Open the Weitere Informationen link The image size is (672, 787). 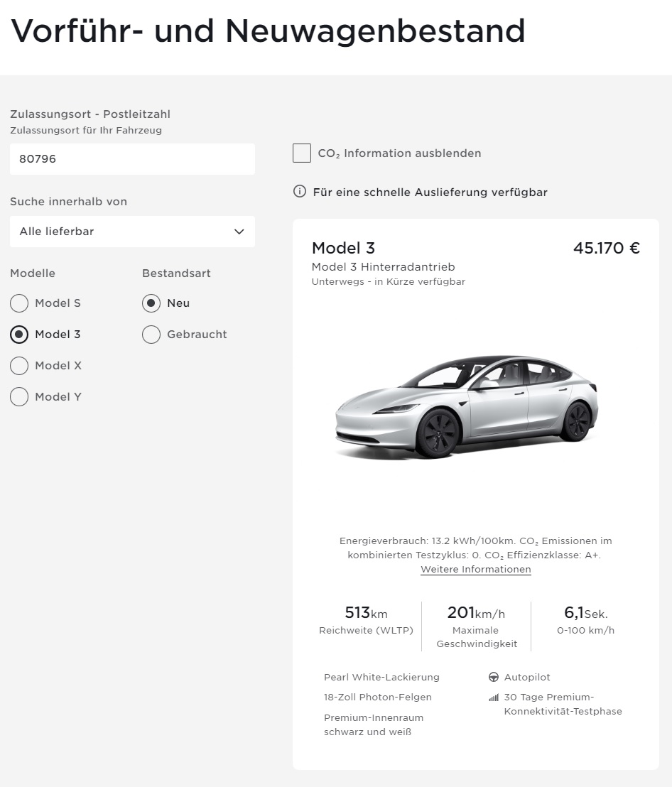click(475, 569)
